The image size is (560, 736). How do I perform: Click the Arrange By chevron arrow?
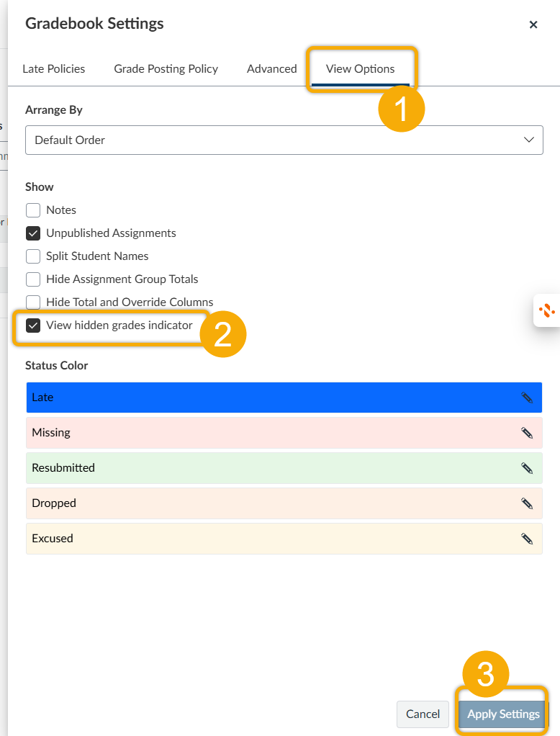[529, 140]
